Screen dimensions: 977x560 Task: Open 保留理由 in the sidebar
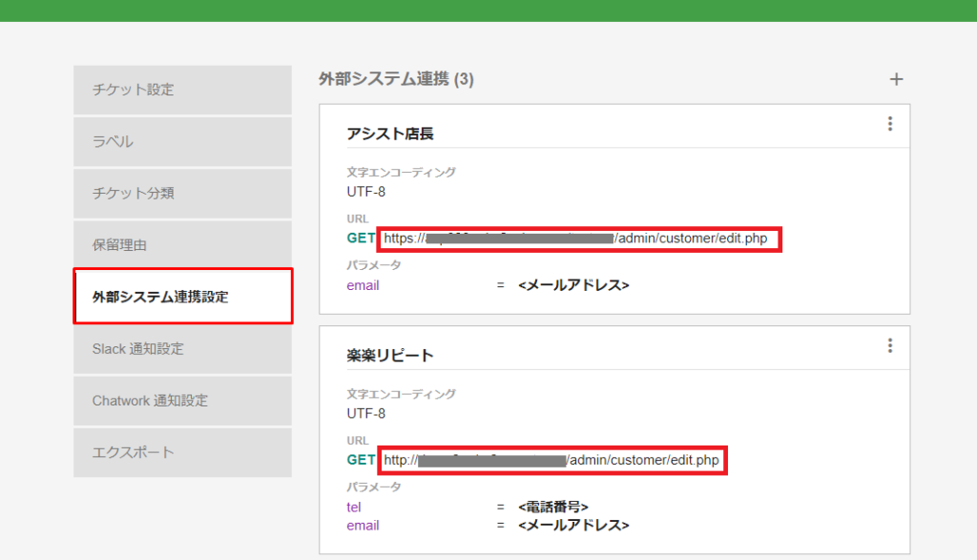tap(182, 245)
